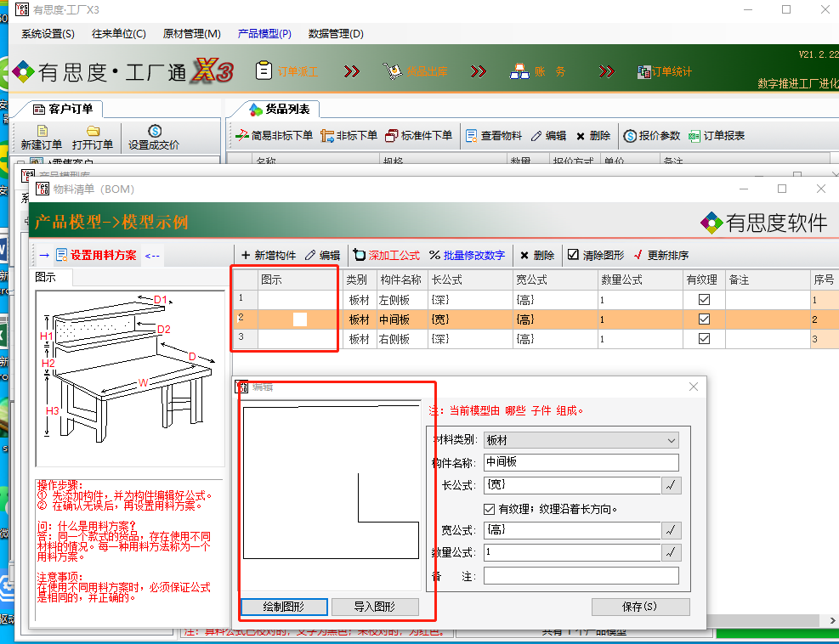This screenshot has height=644, width=839.
Task: Open 报价参数 settings
Action: pos(652,136)
